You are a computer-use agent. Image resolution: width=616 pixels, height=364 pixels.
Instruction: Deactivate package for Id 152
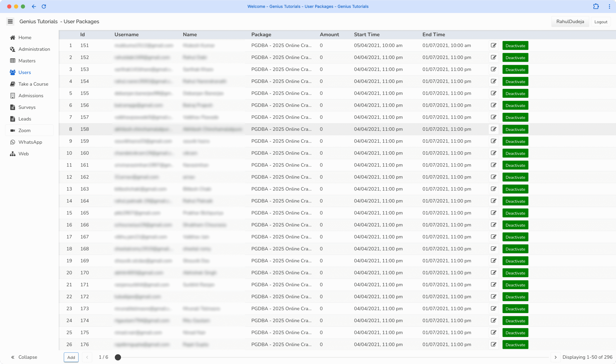515,58
